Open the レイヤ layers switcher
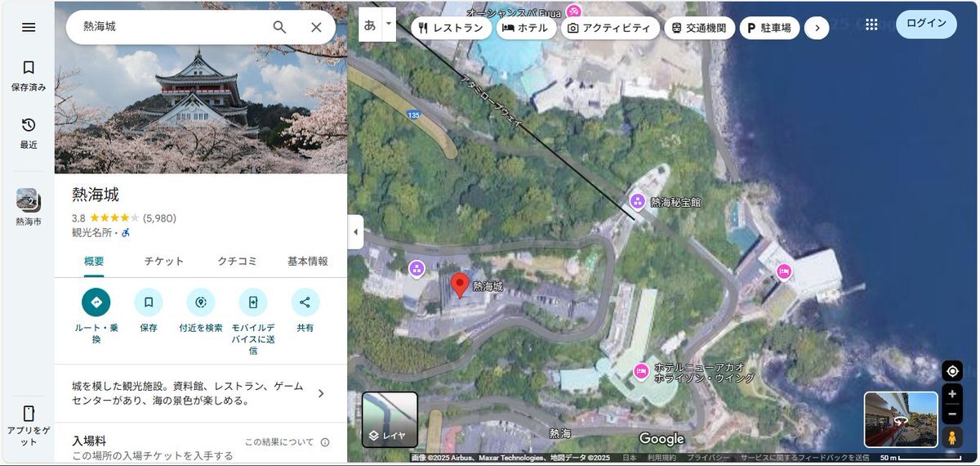Image resolution: width=980 pixels, height=466 pixels. pos(390,420)
